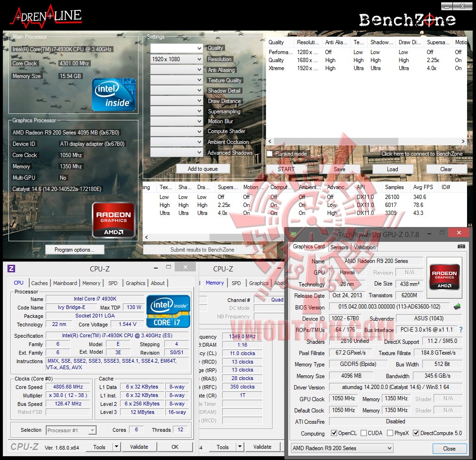Open the Graphics tab in first CPU-Z
Image resolution: width=476 pixels, height=460 pixels.
click(x=136, y=283)
